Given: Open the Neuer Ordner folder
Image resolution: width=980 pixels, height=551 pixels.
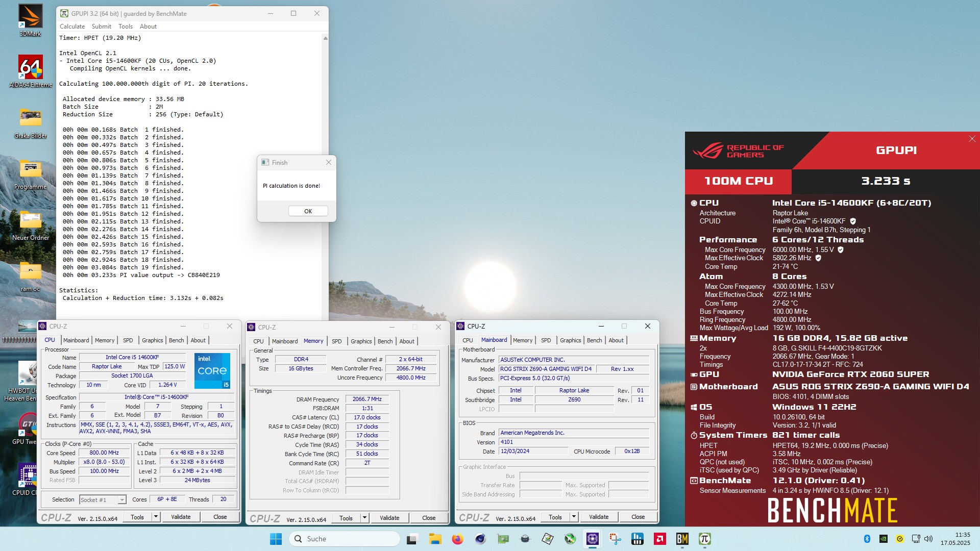Looking at the screenshot, I should 30,224.
